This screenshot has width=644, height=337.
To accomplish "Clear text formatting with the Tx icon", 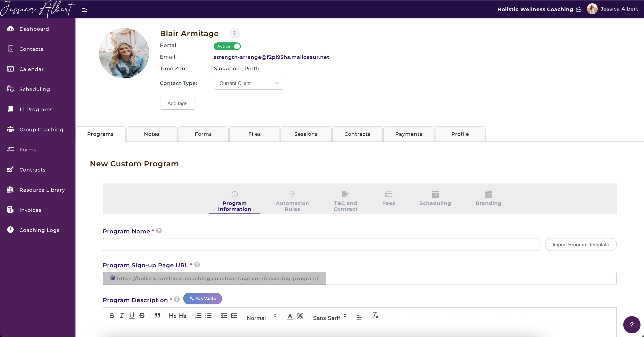I will pos(375,315).
